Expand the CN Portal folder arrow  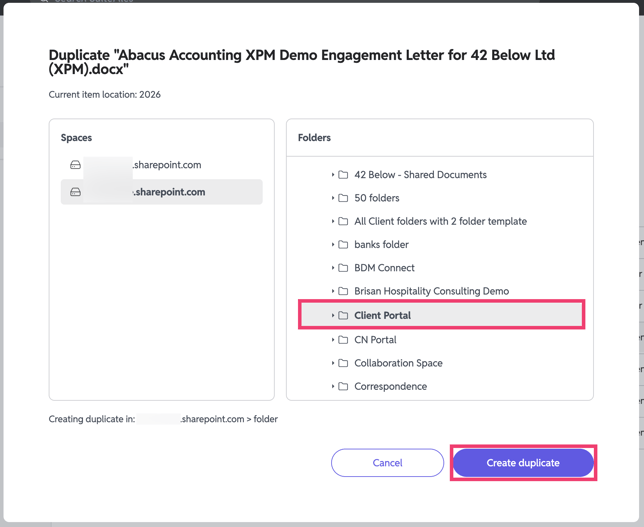tap(333, 340)
